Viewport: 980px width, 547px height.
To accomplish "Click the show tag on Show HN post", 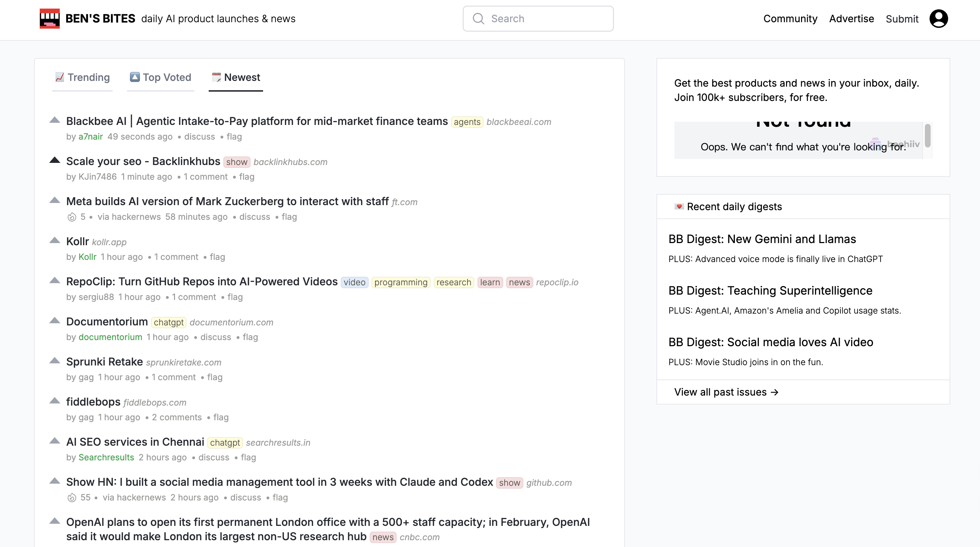I will pos(509,483).
